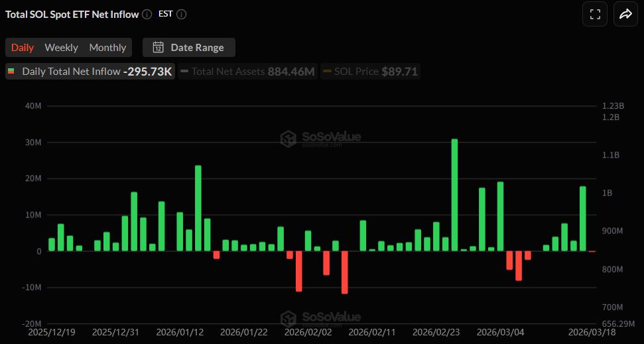
Task: Click the green-red Daily Inflow legend icon
Action: [x=11, y=72]
